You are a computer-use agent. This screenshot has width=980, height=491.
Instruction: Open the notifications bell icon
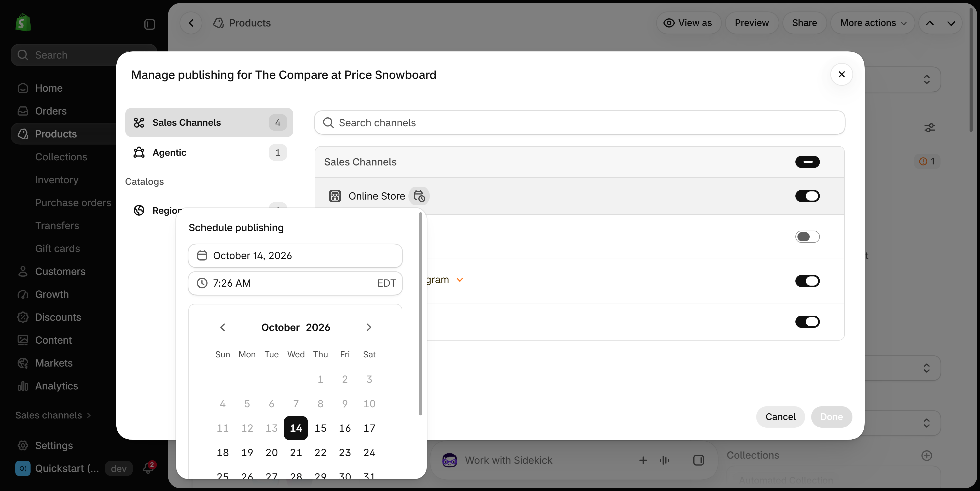(x=148, y=468)
